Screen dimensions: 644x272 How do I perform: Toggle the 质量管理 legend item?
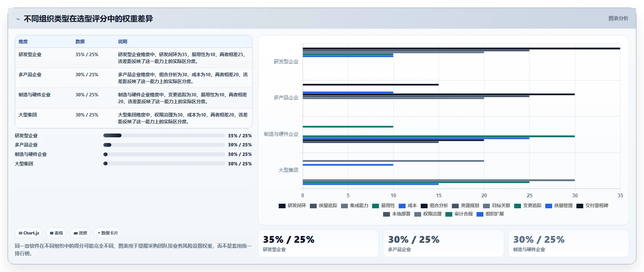click(559, 206)
